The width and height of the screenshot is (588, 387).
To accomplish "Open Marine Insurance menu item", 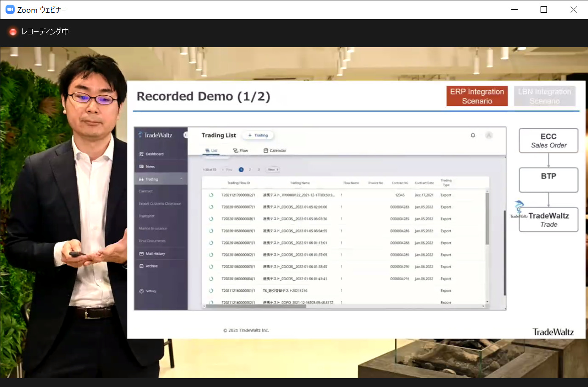I will point(153,228).
